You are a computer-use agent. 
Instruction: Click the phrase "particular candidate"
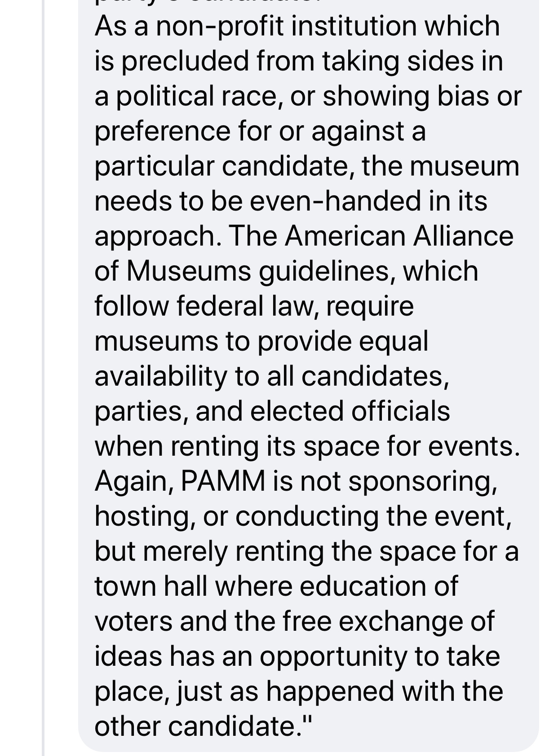221,166
